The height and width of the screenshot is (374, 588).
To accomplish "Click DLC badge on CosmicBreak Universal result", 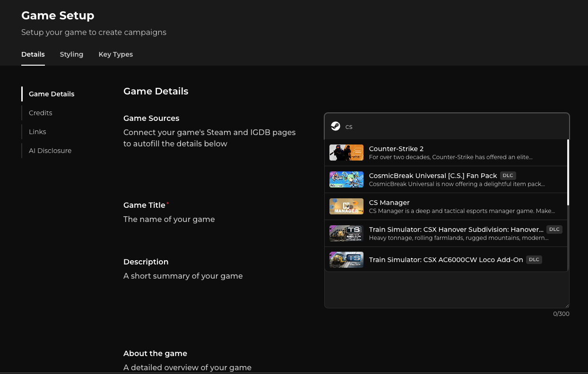I will click(x=508, y=175).
